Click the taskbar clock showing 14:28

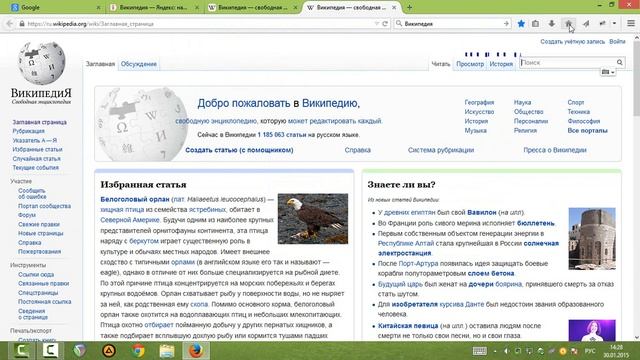point(616,351)
